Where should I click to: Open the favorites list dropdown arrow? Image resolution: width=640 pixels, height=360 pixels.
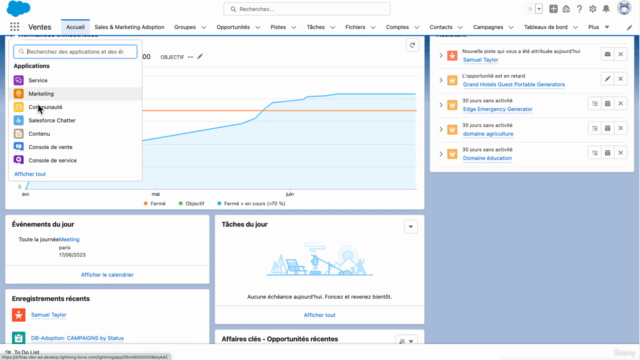[539, 9]
